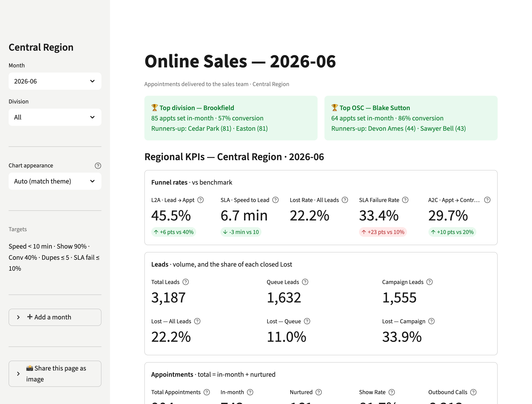This screenshot has width=532, height=404.
Task: Click the '+6 pts vs 40%' badge
Action: (174, 232)
